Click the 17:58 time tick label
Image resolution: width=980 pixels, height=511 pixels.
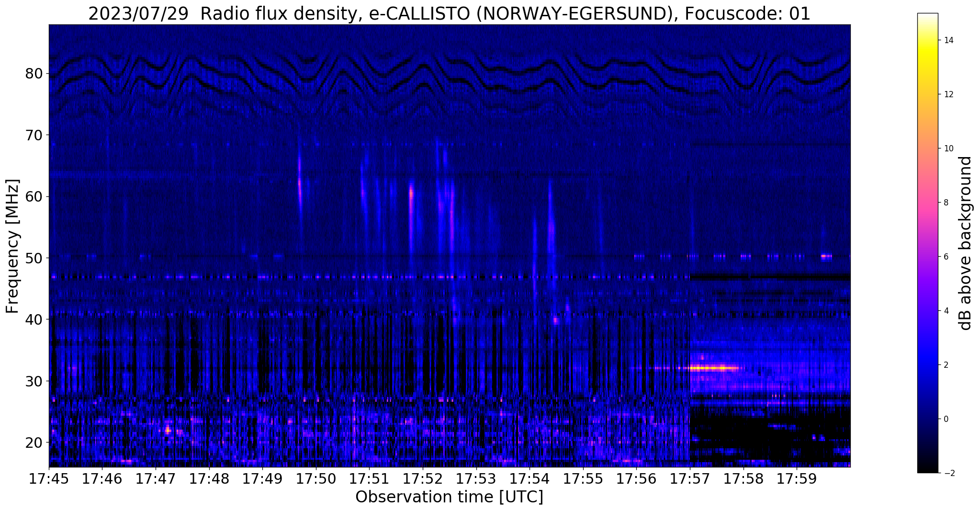(743, 479)
